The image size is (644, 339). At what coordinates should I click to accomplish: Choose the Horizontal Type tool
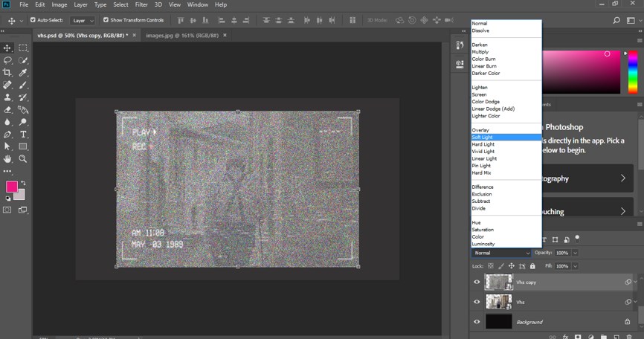pyautogui.click(x=23, y=135)
